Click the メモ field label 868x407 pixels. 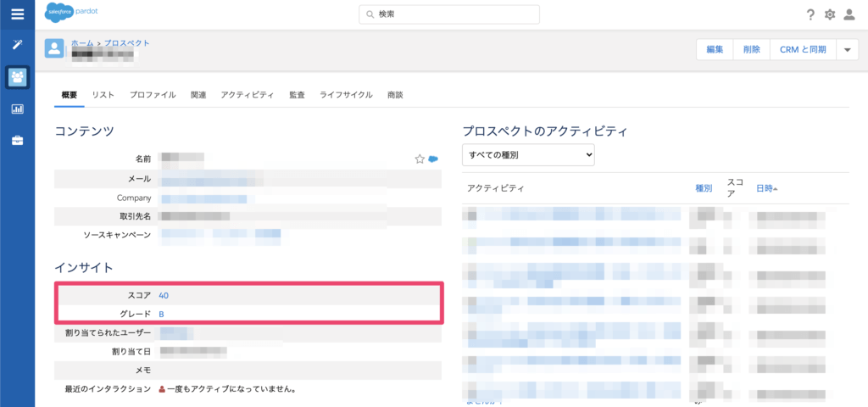click(x=143, y=370)
